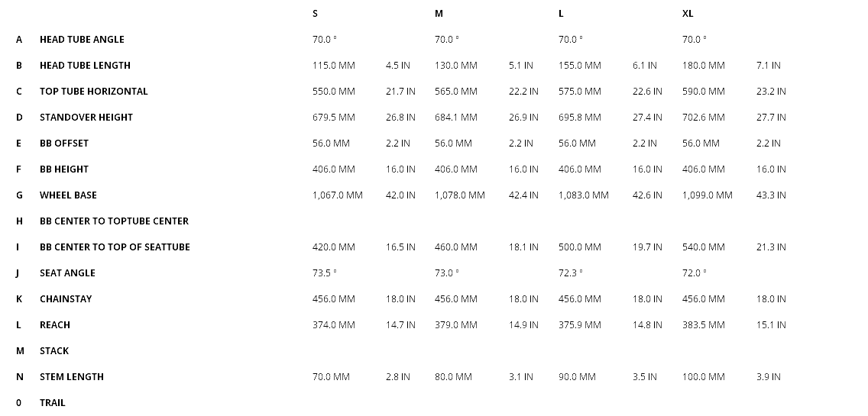Viewport: 868px width, 416px height.
Task: Select the L size column header
Action: click(x=562, y=14)
